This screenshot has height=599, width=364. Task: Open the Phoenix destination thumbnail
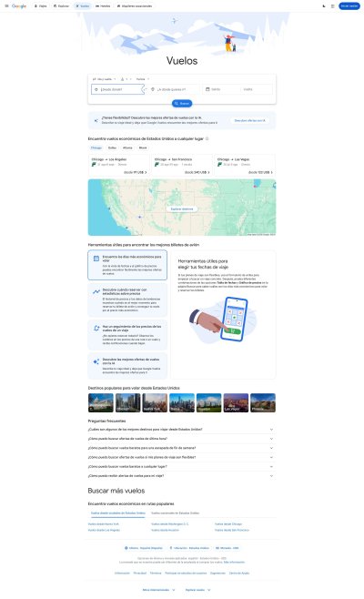263,402
